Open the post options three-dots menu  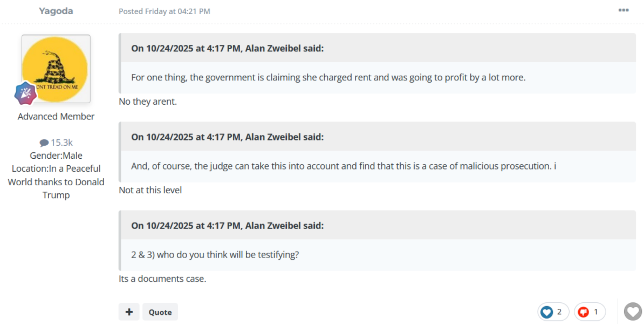(624, 10)
